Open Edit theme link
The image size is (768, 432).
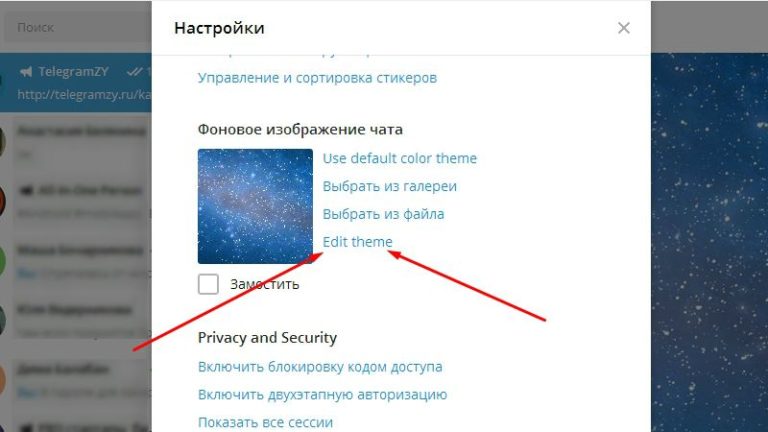point(358,241)
